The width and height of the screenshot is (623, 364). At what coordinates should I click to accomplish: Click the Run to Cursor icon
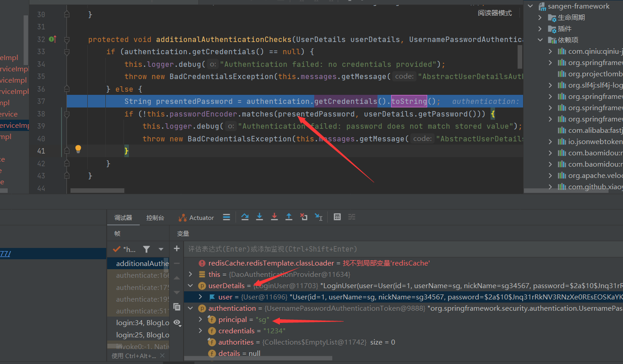point(319,217)
